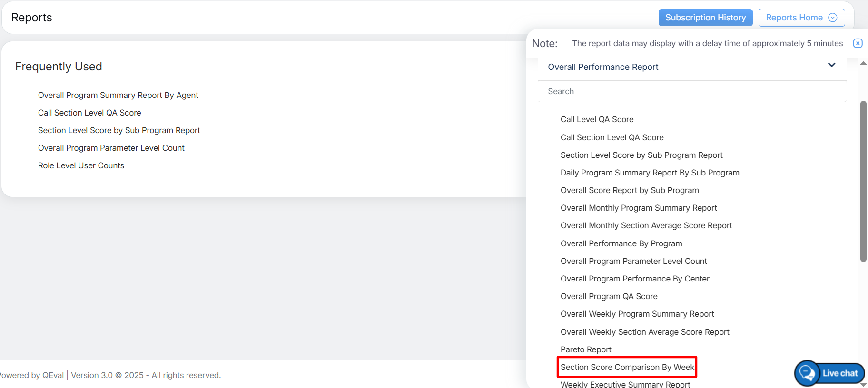This screenshot has height=388, width=868.
Task: Open the Live chat widget
Action: (x=829, y=373)
